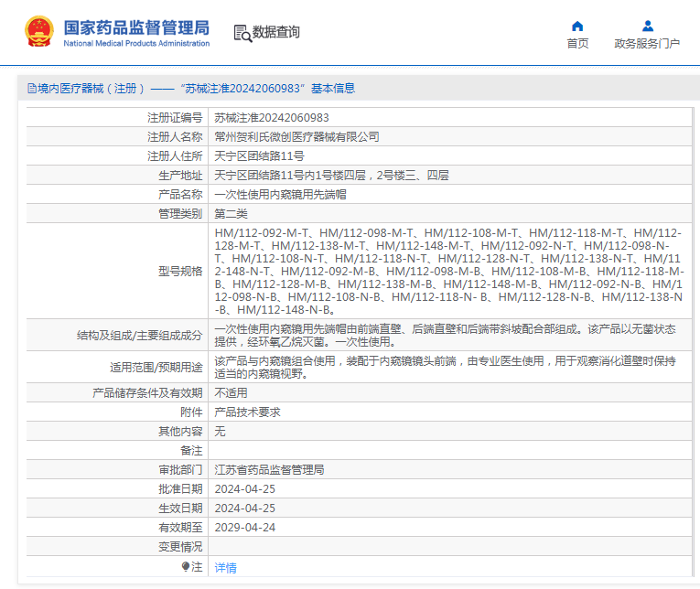
Task: Click management class 第二类 value
Action: pos(231,214)
